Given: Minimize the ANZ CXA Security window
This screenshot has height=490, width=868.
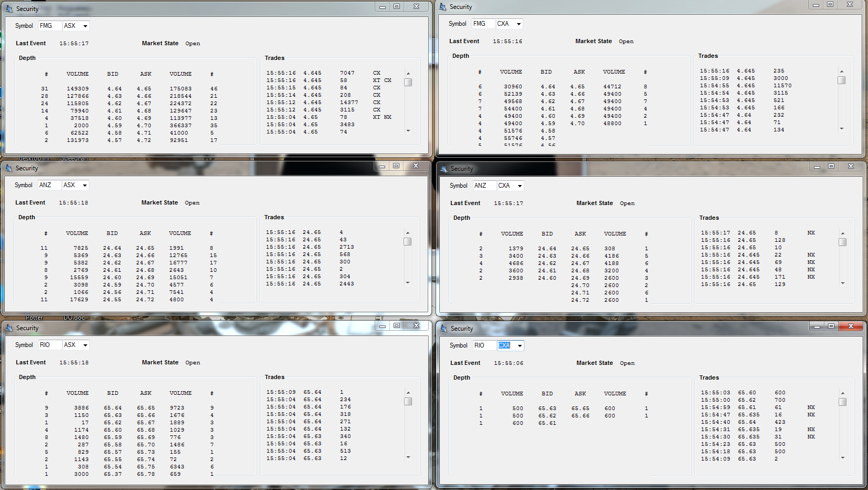Looking at the screenshot, I should 817,166.
